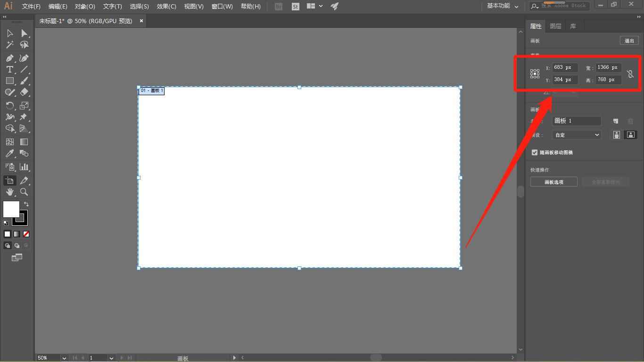Click the 画板选项 button
Viewport: 644px width, 362px height.
[553, 182]
